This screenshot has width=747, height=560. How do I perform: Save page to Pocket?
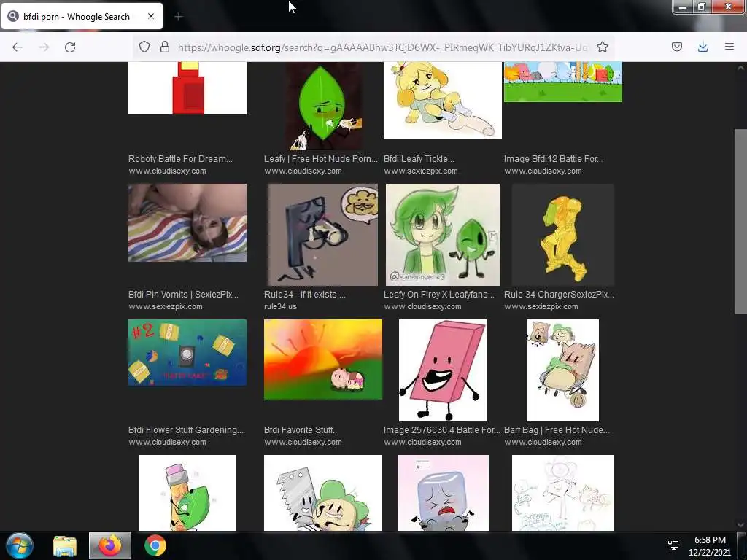point(676,47)
